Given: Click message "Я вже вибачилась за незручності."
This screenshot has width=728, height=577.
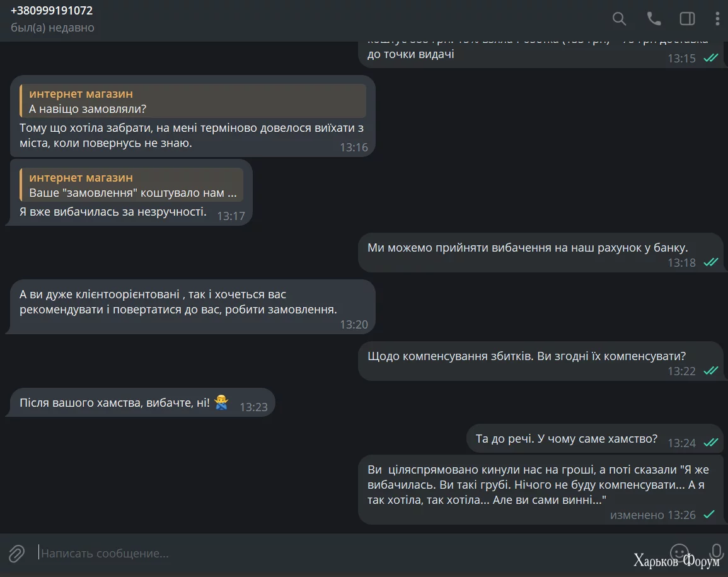Looking at the screenshot, I should [x=113, y=212].
